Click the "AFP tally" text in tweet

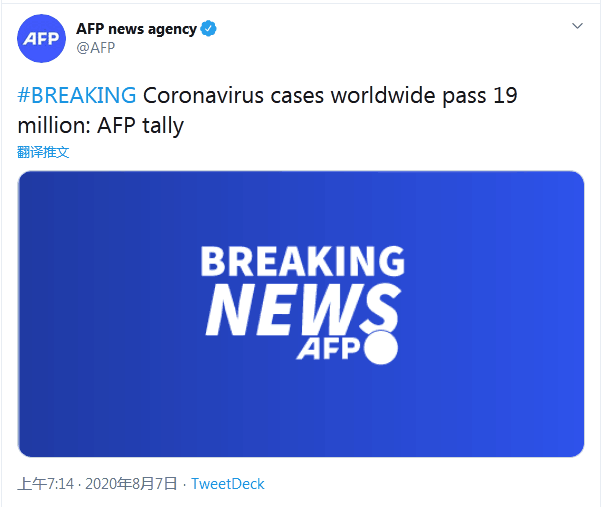[x=140, y=127]
